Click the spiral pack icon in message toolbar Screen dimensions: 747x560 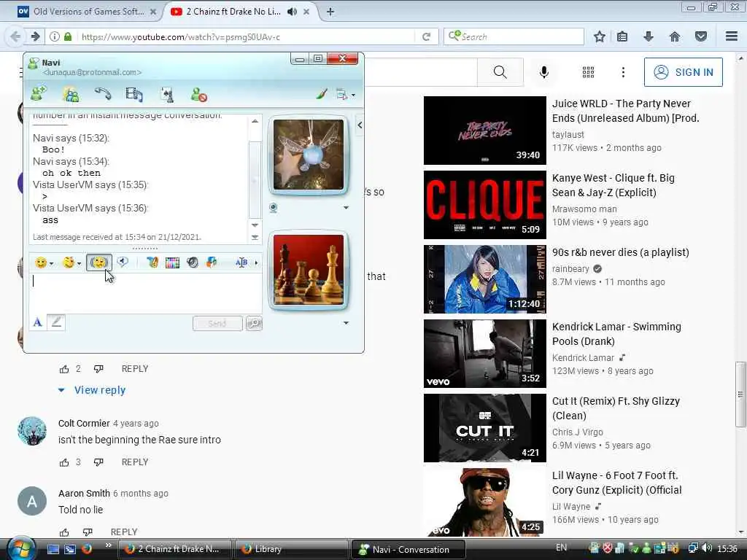193,262
